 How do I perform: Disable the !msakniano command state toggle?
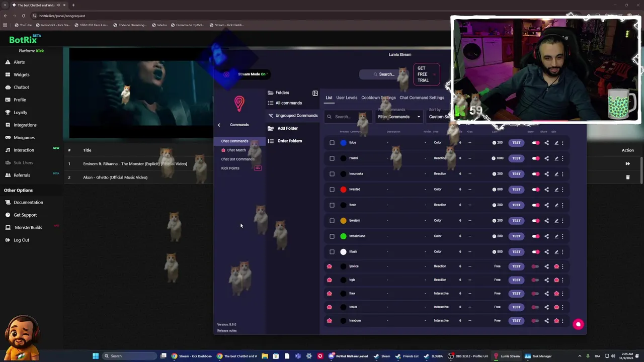click(536, 236)
